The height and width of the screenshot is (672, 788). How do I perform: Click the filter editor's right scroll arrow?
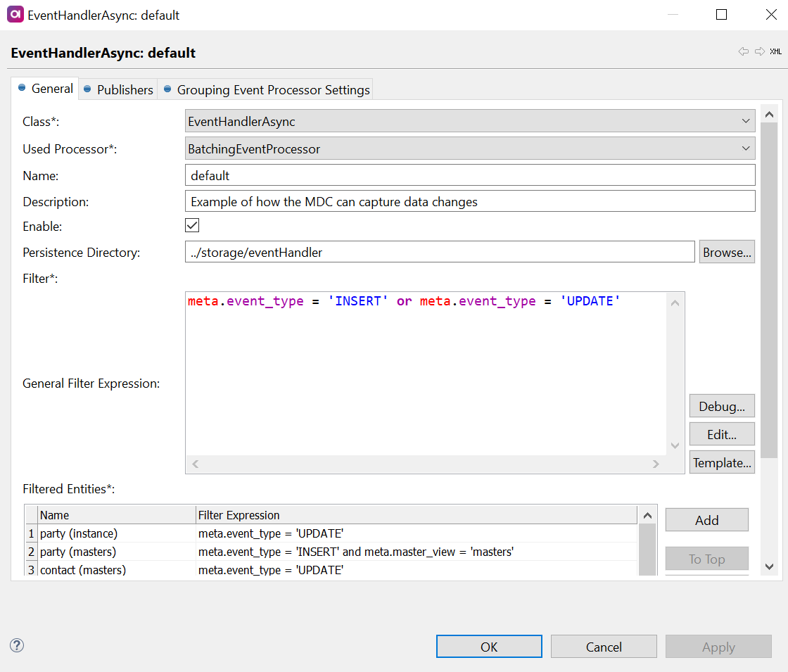(x=656, y=464)
